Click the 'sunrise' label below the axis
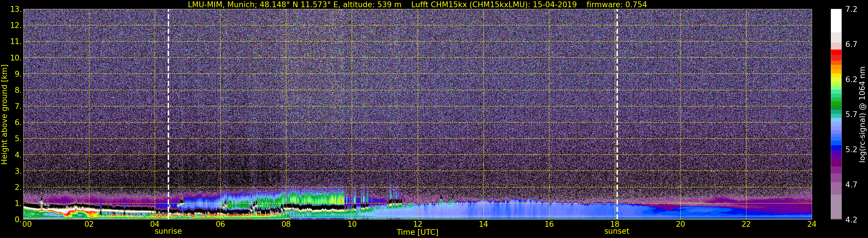The width and height of the screenshot is (868, 238). [x=168, y=231]
